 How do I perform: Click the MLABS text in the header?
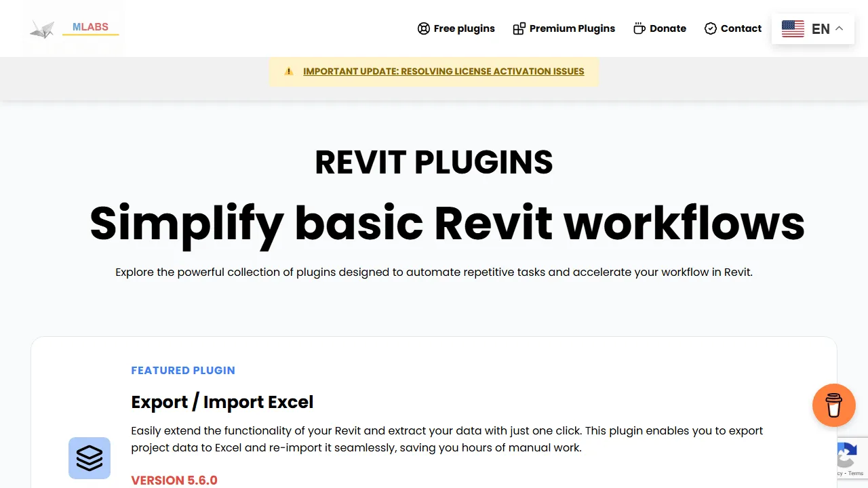90,27
